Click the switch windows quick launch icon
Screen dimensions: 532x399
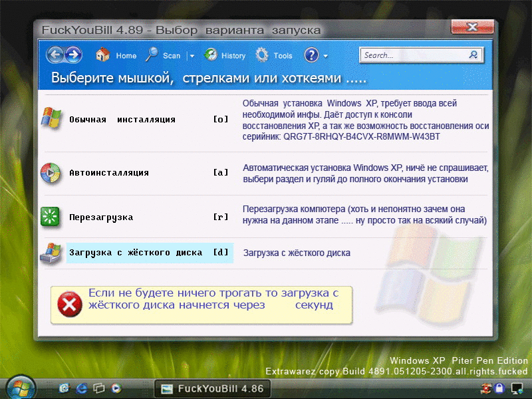[98, 388]
